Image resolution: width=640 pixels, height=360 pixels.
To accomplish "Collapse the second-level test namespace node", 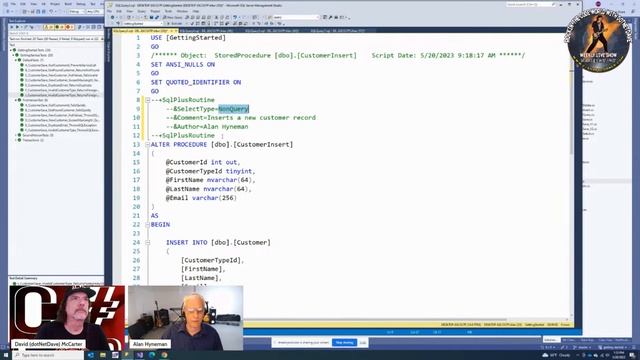I will 13,55.
